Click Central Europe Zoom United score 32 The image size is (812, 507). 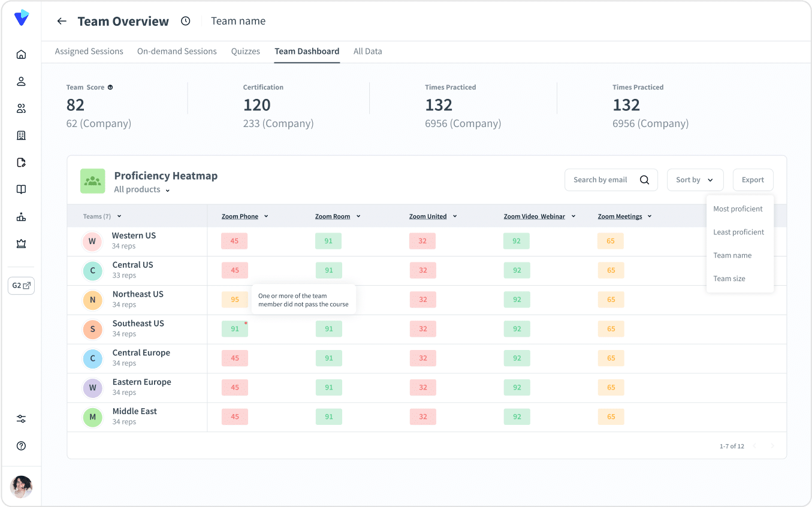423,358
